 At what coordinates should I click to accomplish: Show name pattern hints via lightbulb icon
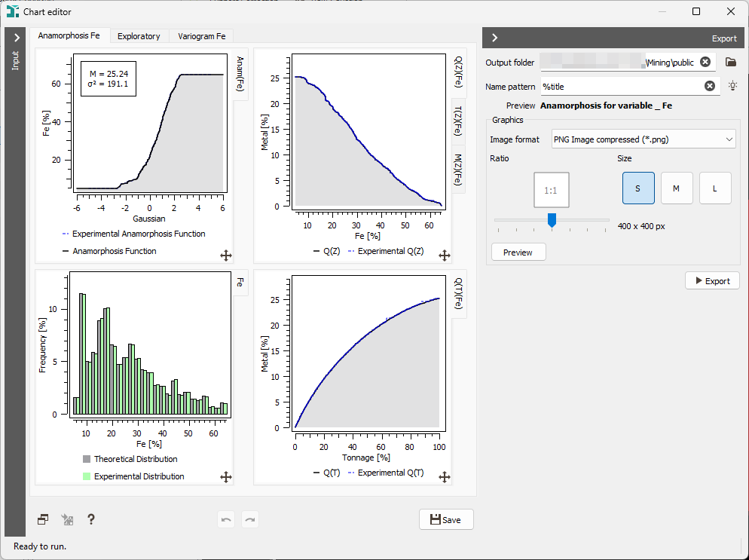[x=732, y=86]
